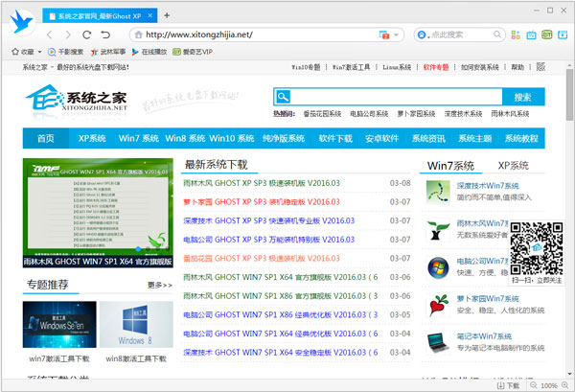This screenshot has height=392, width=575.
Task: Click 深度技术Win7系统 green icon
Action: click(x=438, y=192)
